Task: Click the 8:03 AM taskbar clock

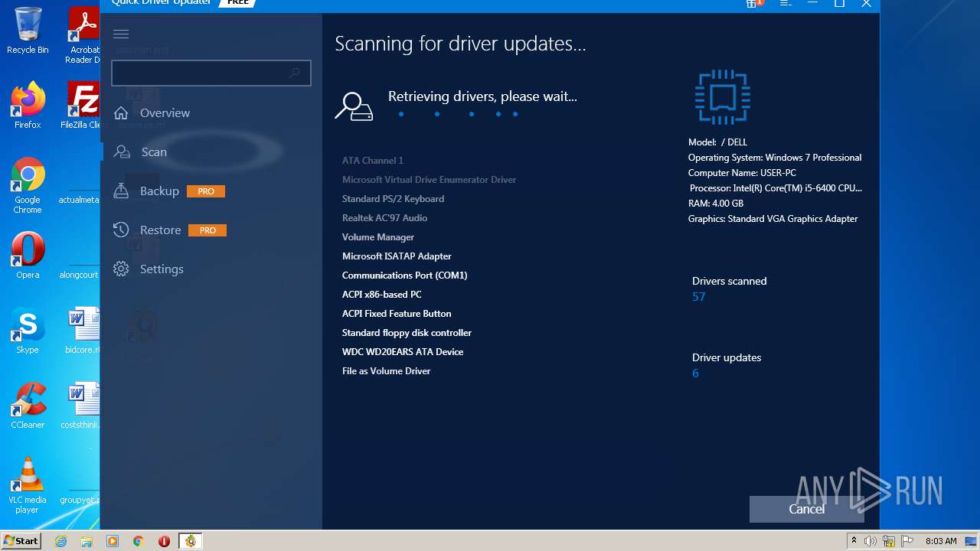Action: pos(941,541)
